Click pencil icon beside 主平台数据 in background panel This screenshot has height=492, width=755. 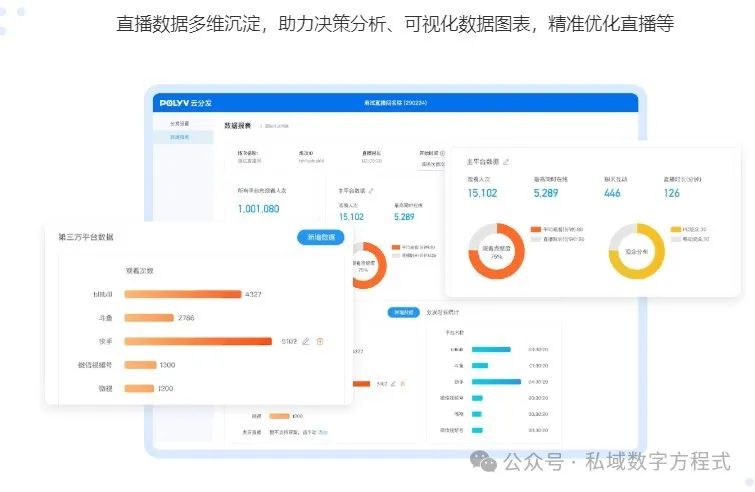pyautogui.click(x=372, y=190)
